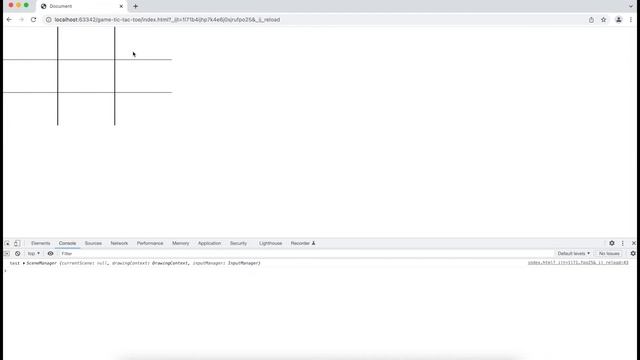
Task: Open the index.html source link in console
Action: tap(578, 263)
